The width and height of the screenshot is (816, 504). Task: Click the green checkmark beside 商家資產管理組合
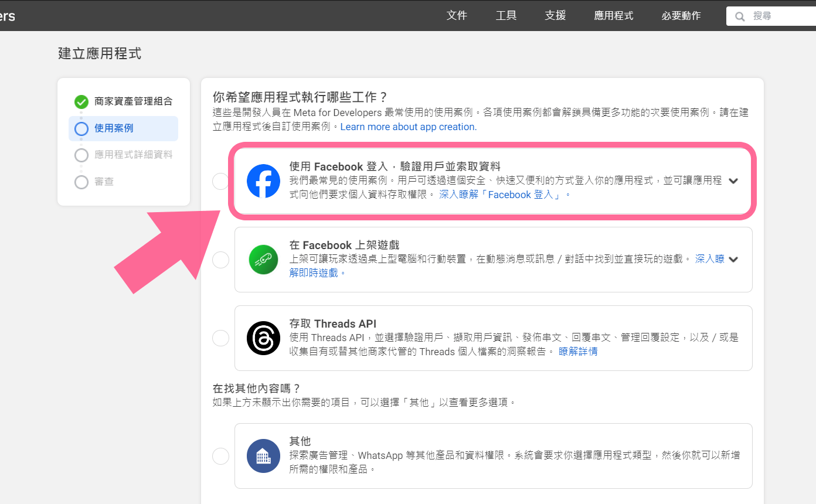(81, 102)
